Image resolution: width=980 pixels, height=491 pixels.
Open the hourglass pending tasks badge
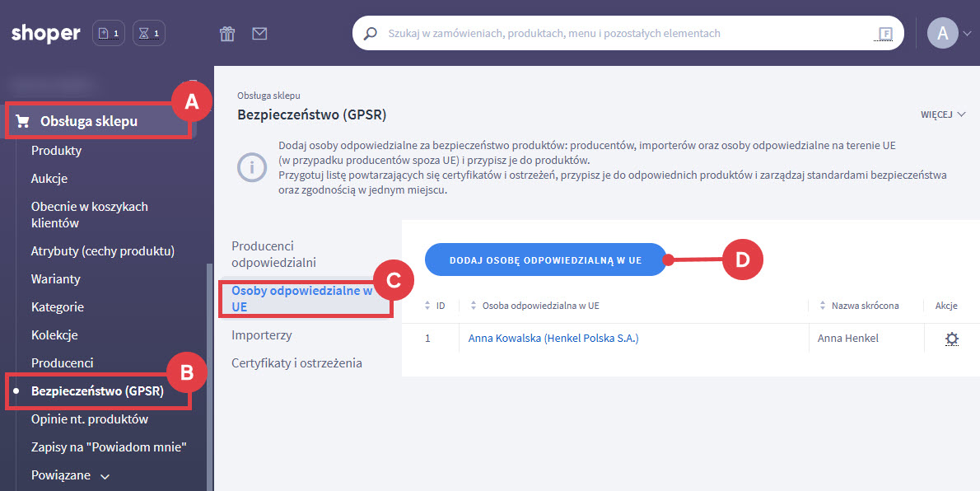pyautogui.click(x=149, y=33)
